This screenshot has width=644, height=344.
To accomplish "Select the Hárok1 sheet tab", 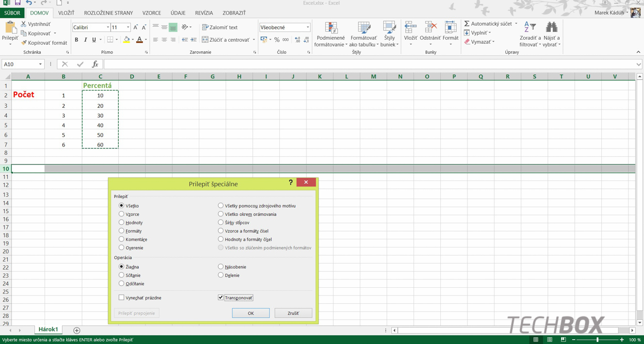I will pyautogui.click(x=48, y=329).
